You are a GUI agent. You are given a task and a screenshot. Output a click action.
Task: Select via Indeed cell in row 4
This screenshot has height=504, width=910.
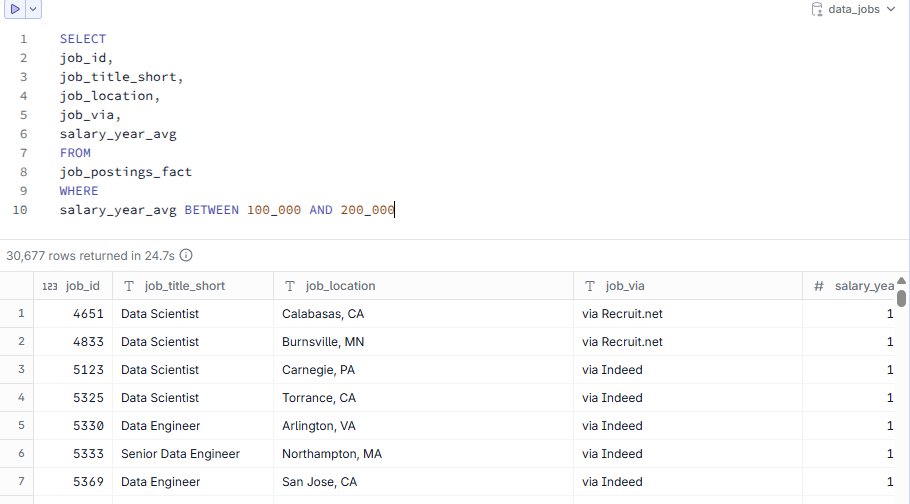688,398
